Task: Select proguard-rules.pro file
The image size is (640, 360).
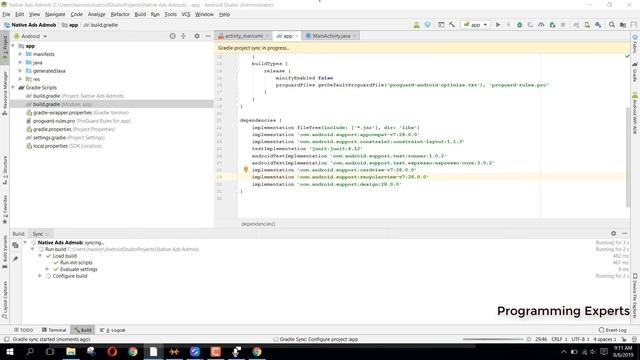Action: tap(78, 121)
